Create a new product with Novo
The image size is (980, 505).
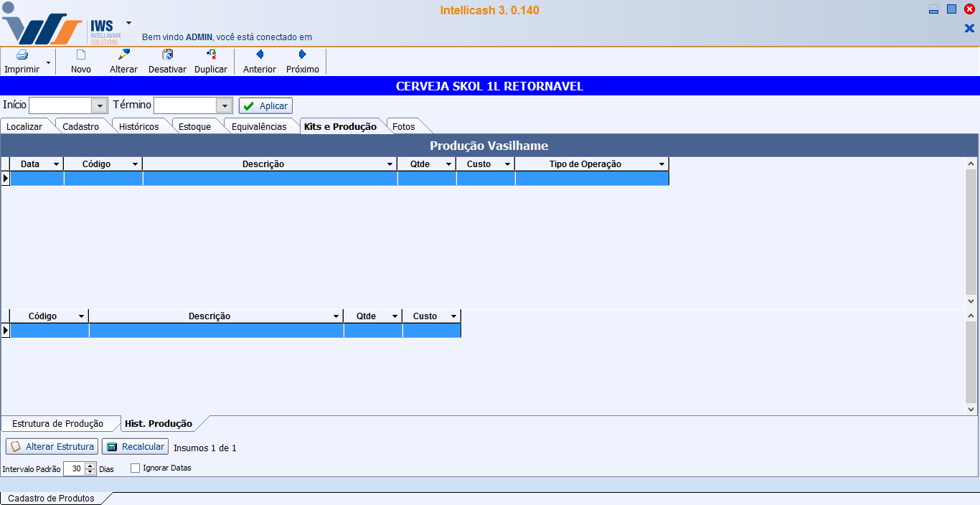81,62
